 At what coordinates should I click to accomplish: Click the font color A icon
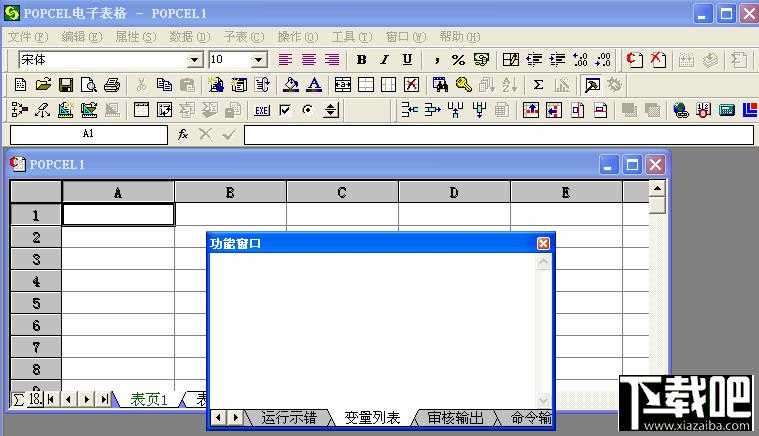pyautogui.click(x=314, y=85)
